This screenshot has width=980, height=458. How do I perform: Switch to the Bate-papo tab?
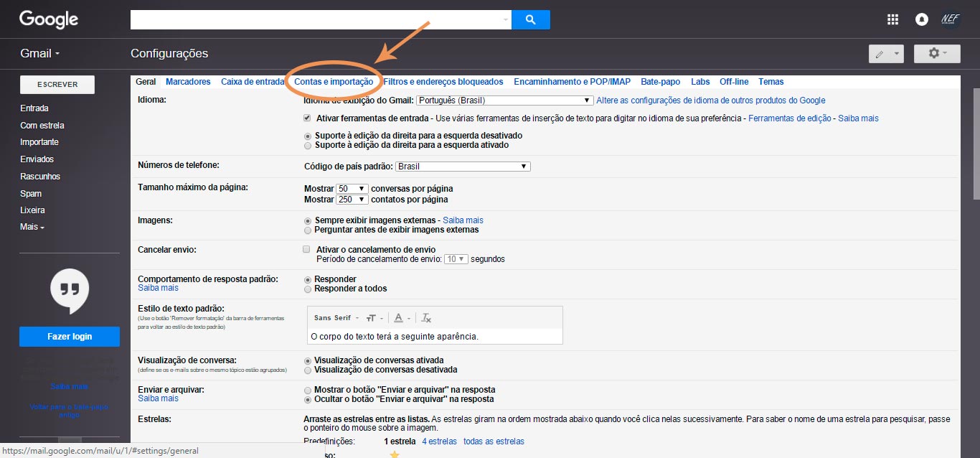(x=661, y=82)
